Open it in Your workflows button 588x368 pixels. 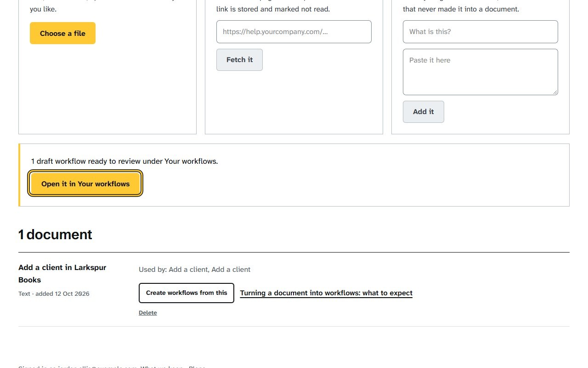point(85,184)
